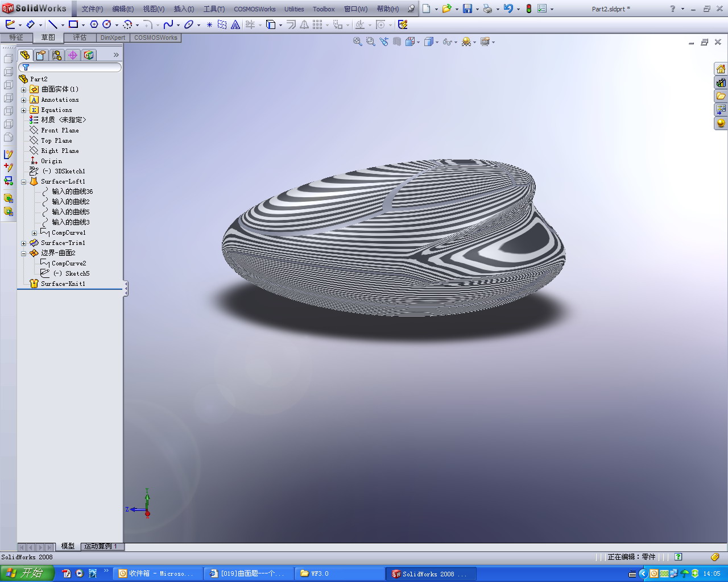Expand the CompCurve1 node
The width and height of the screenshot is (728, 582).
click(x=35, y=233)
